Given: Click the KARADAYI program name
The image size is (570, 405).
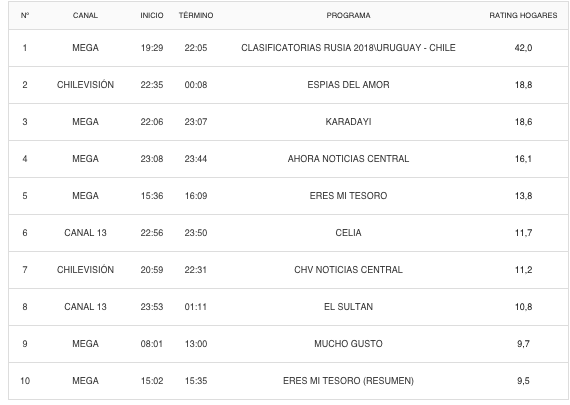Looking at the screenshot, I should click(x=348, y=122).
